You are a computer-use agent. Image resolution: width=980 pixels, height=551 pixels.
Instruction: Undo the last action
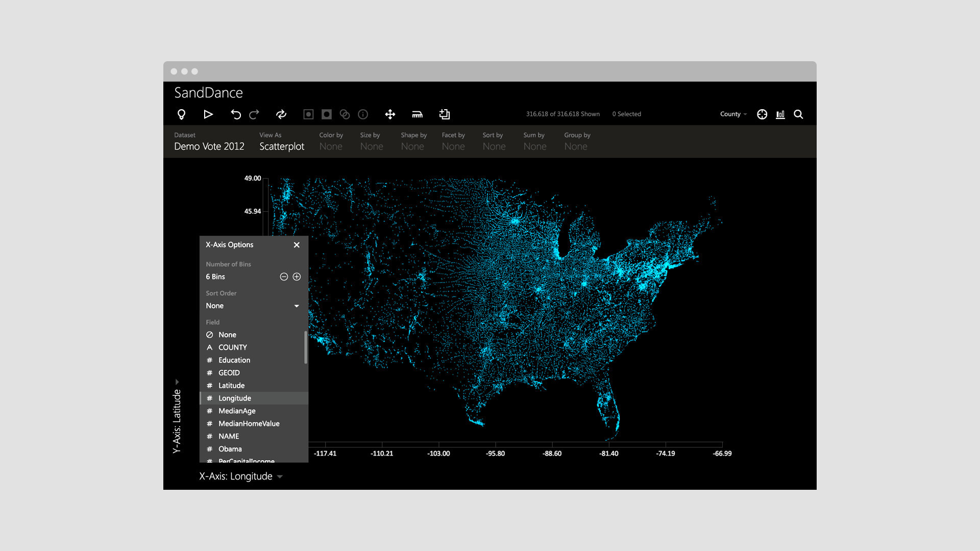235,114
